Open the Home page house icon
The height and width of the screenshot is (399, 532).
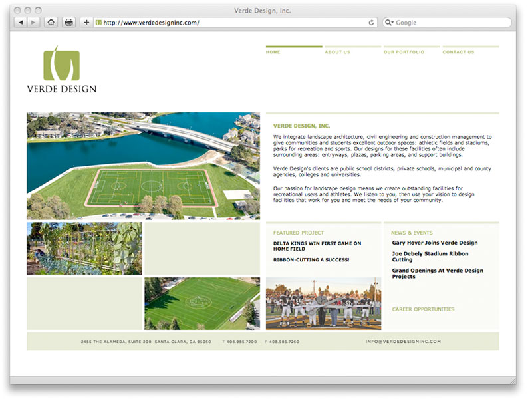[x=51, y=23]
